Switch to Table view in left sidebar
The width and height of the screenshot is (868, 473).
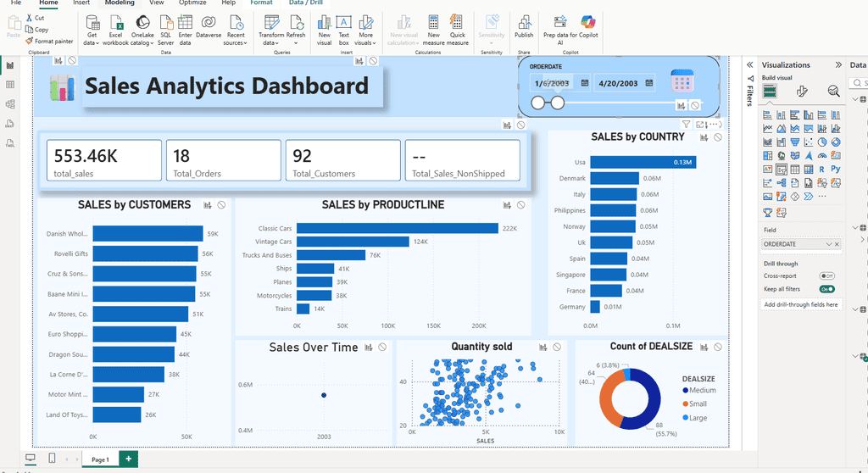point(10,85)
